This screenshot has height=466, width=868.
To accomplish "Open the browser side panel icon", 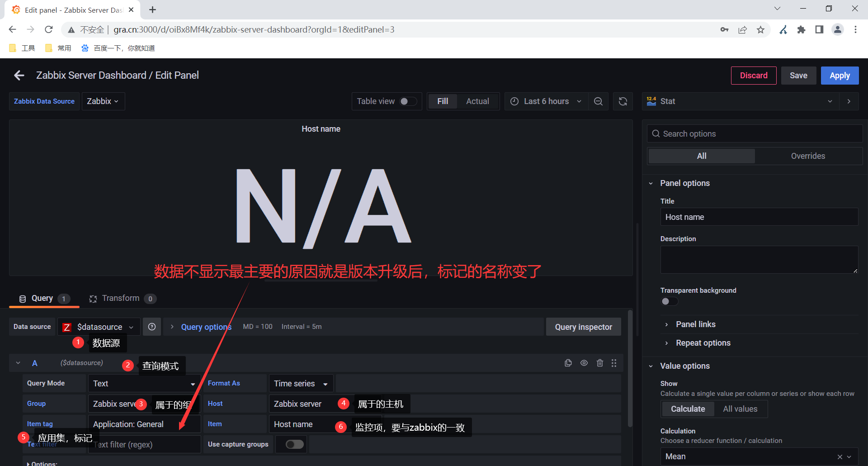I will coord(819,29).
